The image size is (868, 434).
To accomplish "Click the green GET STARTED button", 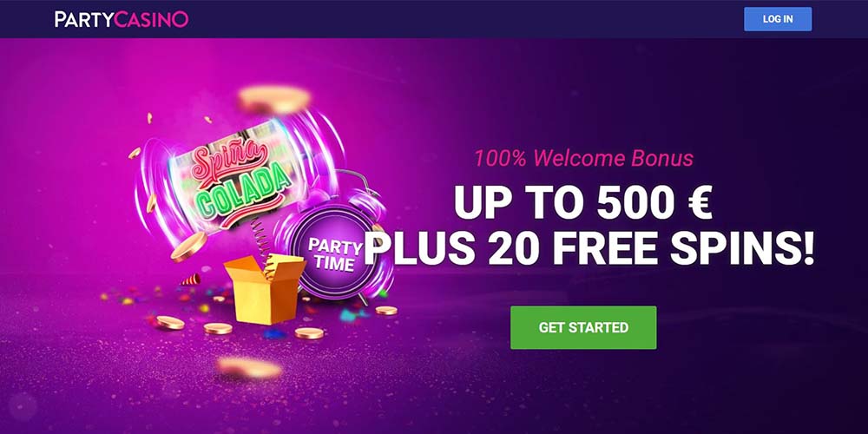I will pos(583,327).
